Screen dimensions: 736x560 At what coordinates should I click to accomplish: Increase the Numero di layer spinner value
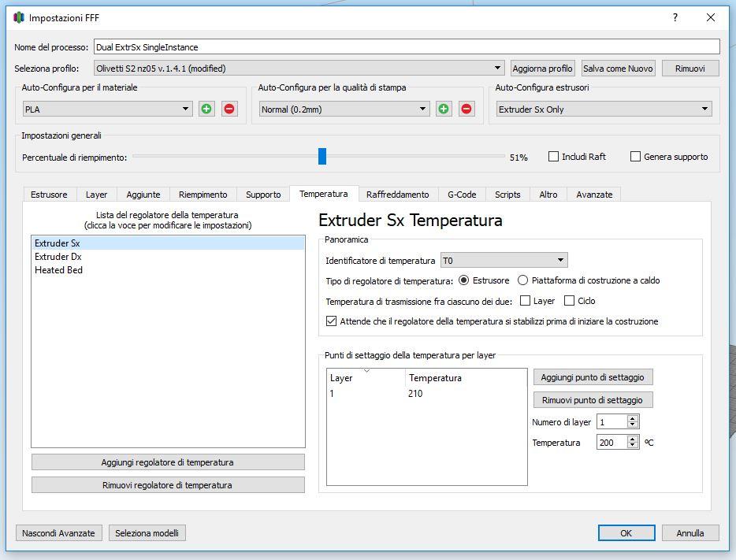click(632, 419)
